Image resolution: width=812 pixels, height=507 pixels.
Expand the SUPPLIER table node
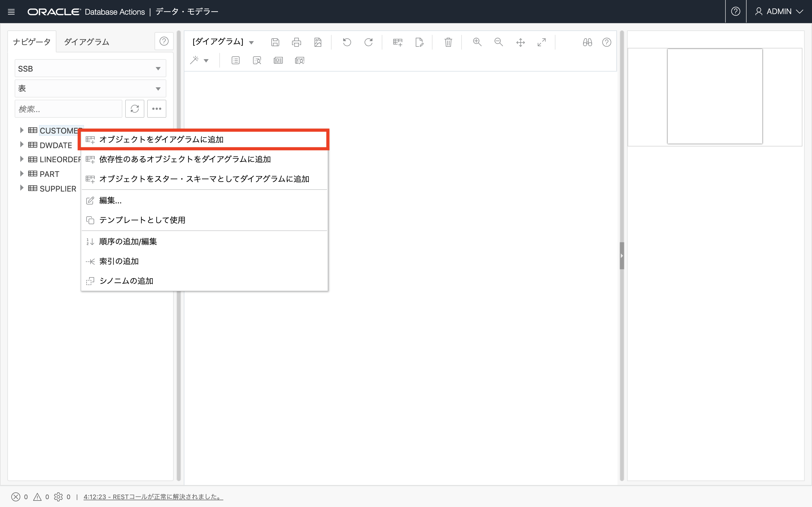pyautogui.click(x=22, y=188)
